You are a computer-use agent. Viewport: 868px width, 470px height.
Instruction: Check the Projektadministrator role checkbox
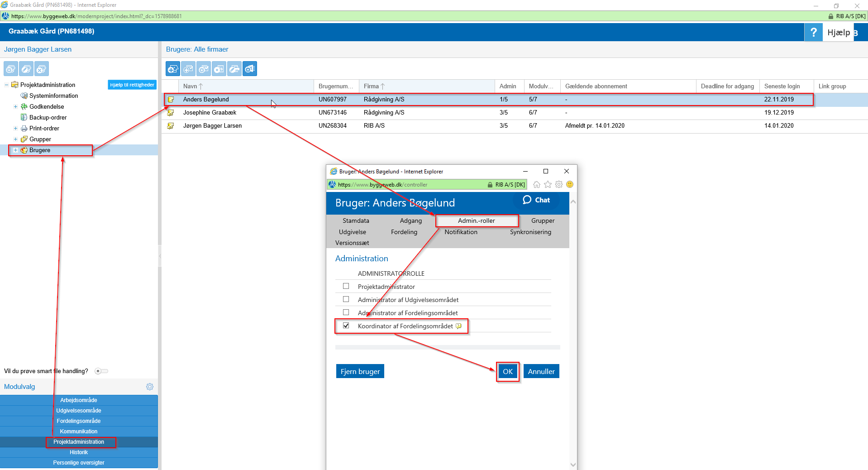coord(346,286)
